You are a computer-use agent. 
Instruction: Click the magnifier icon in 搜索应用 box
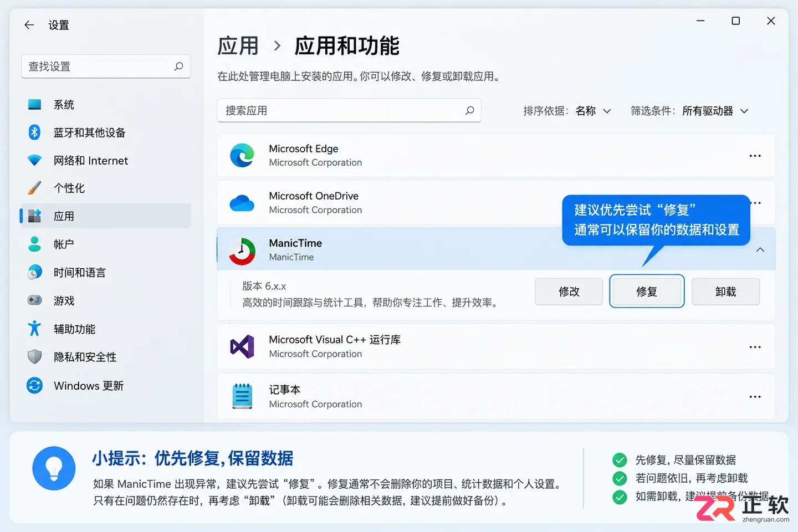[469, 111]
